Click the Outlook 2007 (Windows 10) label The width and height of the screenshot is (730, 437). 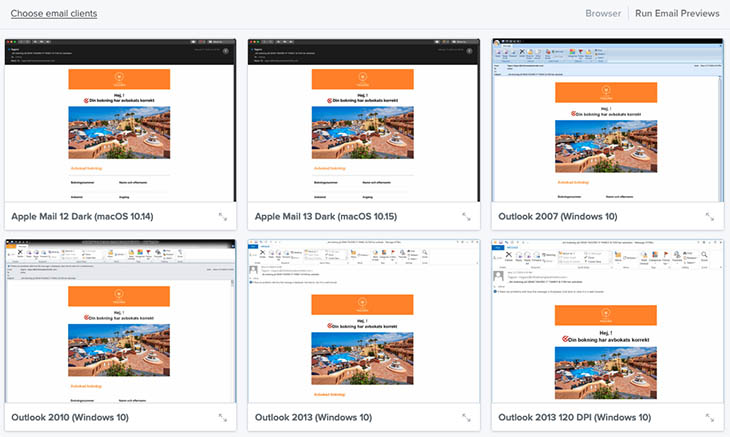(x=558, y=216)
